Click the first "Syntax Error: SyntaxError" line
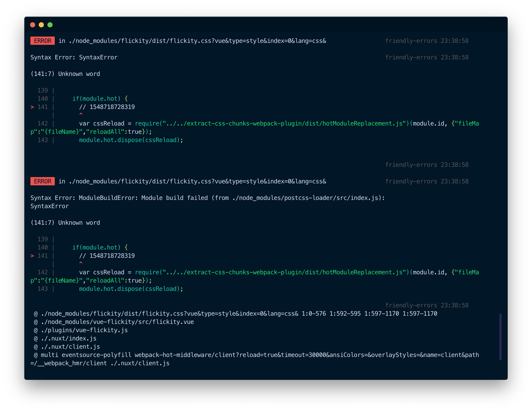The height and width of the screenshot is (412, 532). (x=74, y=57)
